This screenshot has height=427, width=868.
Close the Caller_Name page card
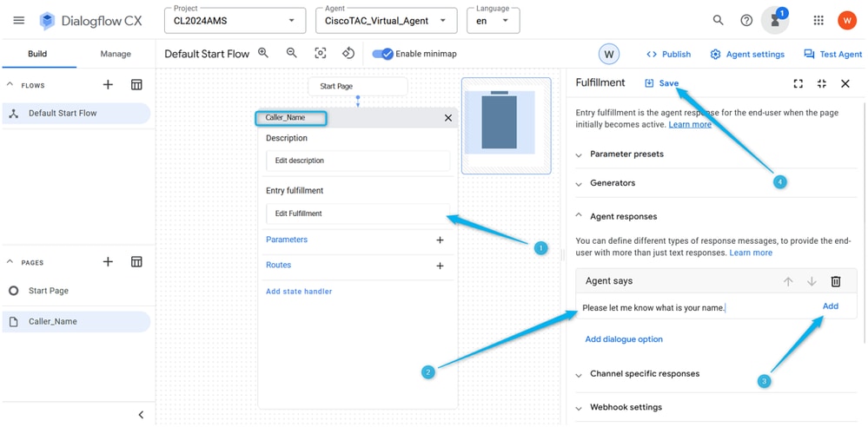(448, 118)
